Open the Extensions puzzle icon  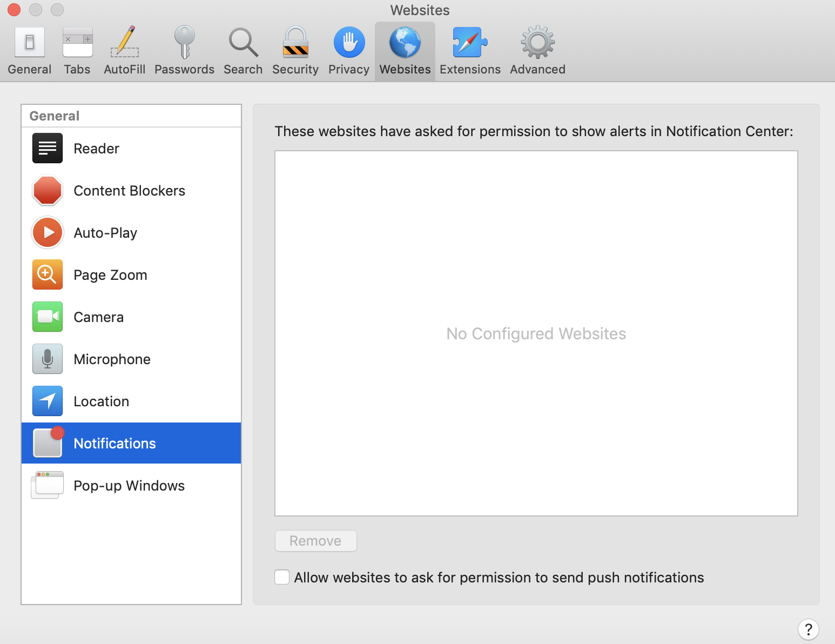pos(470,42)
